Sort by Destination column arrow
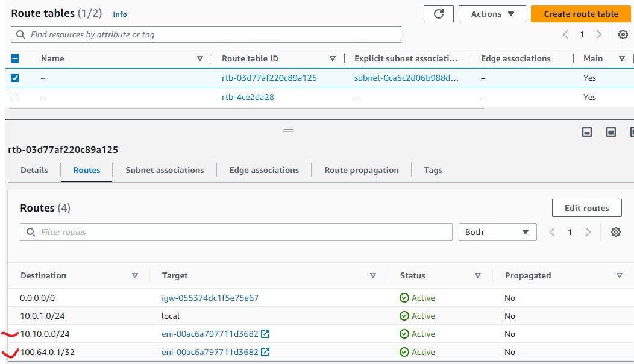Screen dimensions: 634x364 [135, 275]
